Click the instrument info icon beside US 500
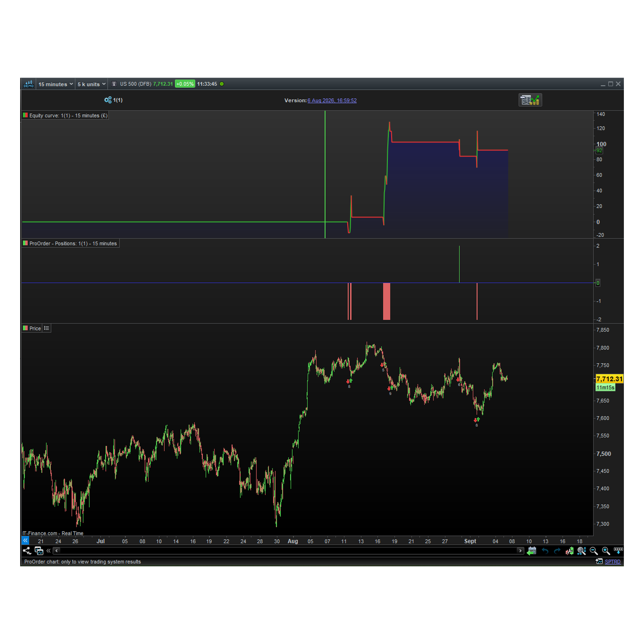Viewport: 644px width, 644px height. click(x=114, y=84)
